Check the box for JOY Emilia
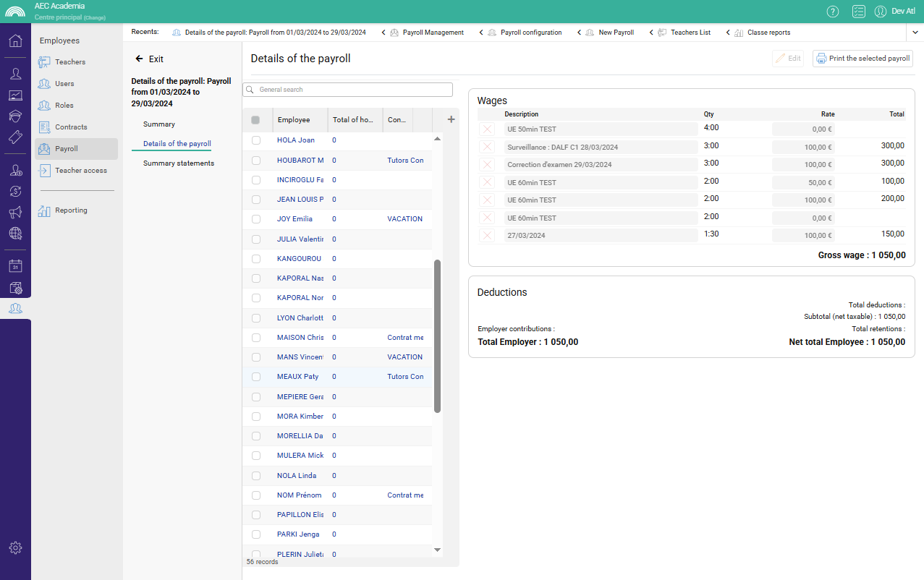This screenshot has height=580, width=924. (256, 219)
